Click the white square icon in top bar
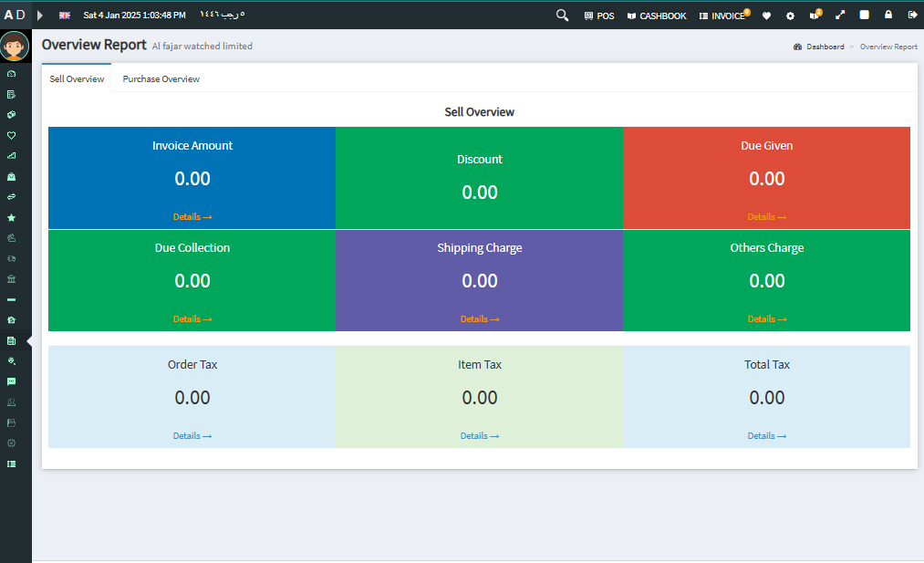 [x=865, y=15]
